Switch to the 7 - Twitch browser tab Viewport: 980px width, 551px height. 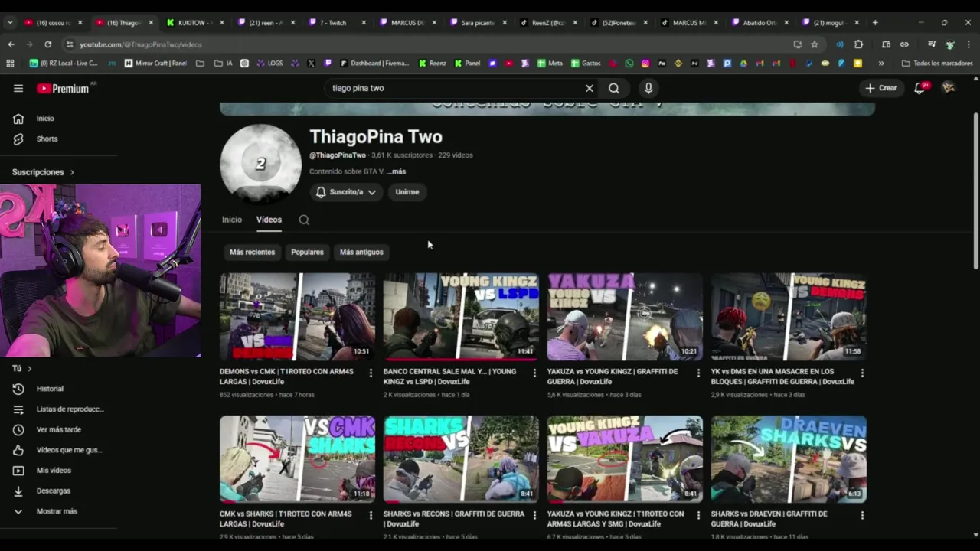tap(337, 23)
